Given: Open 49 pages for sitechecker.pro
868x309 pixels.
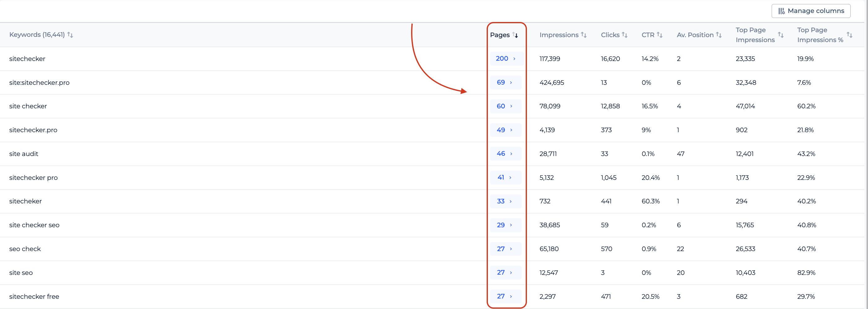Looking at the screenshot, I should click(506, 130).
